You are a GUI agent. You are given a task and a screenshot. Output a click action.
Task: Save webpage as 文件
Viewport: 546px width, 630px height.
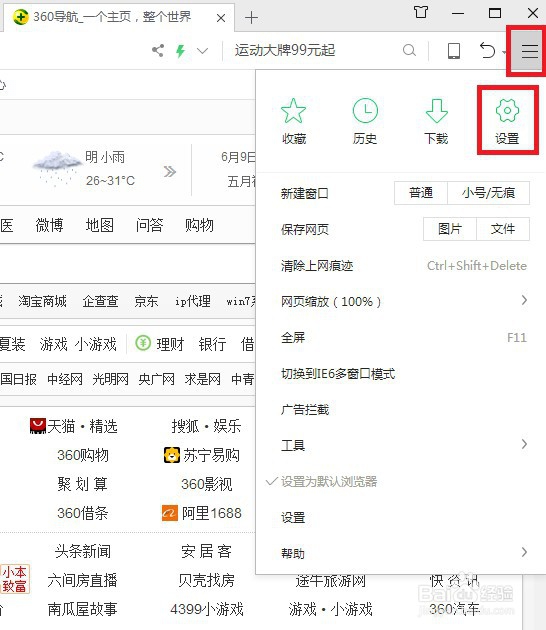503,229
